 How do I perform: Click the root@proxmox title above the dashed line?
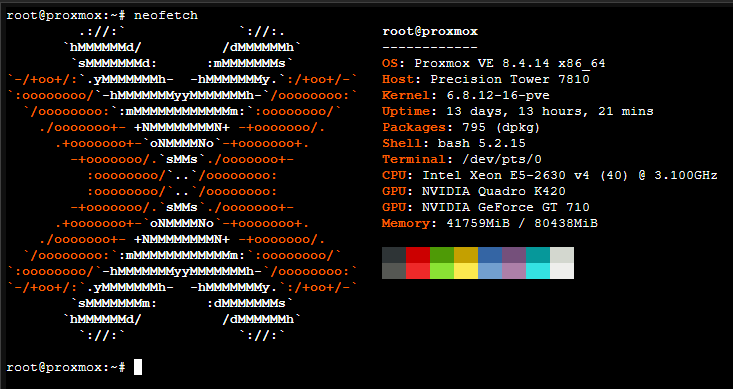click(x=430, y=31)
